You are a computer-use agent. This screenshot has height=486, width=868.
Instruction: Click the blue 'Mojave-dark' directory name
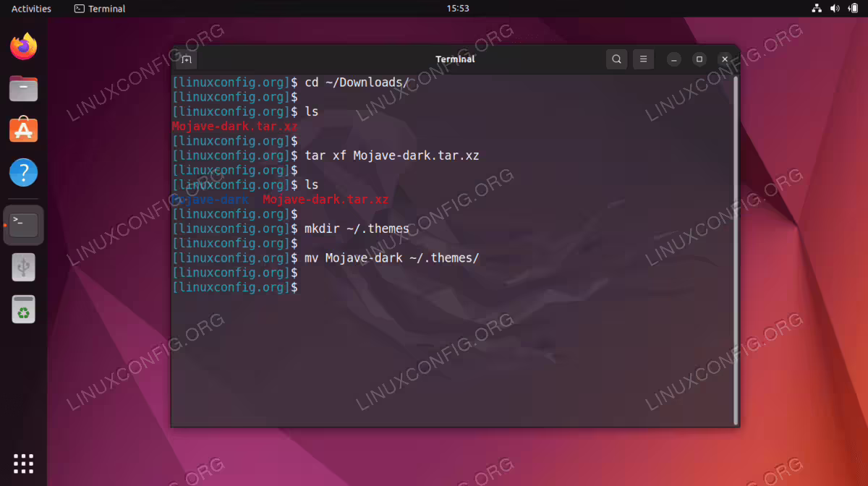(210, 200)
